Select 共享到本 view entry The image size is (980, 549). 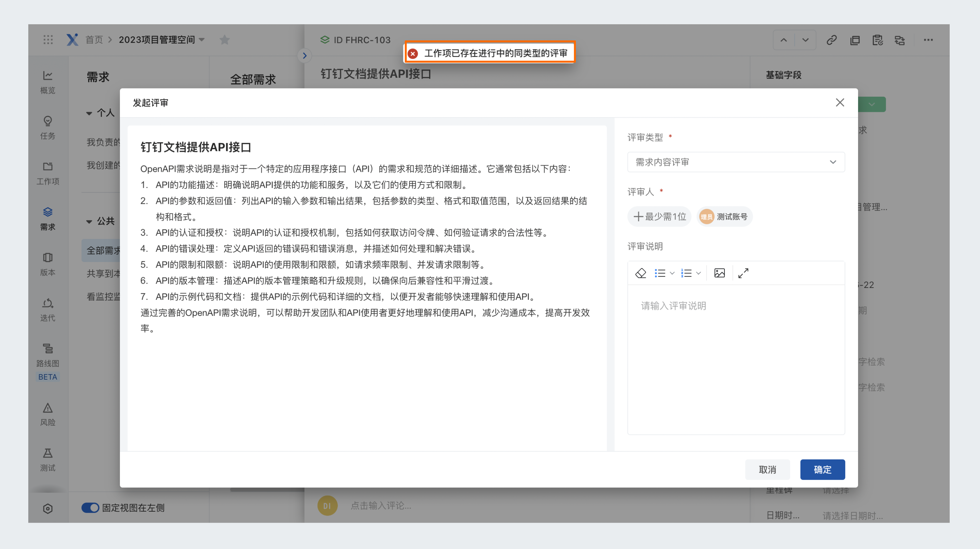click(x=103, y=273)
